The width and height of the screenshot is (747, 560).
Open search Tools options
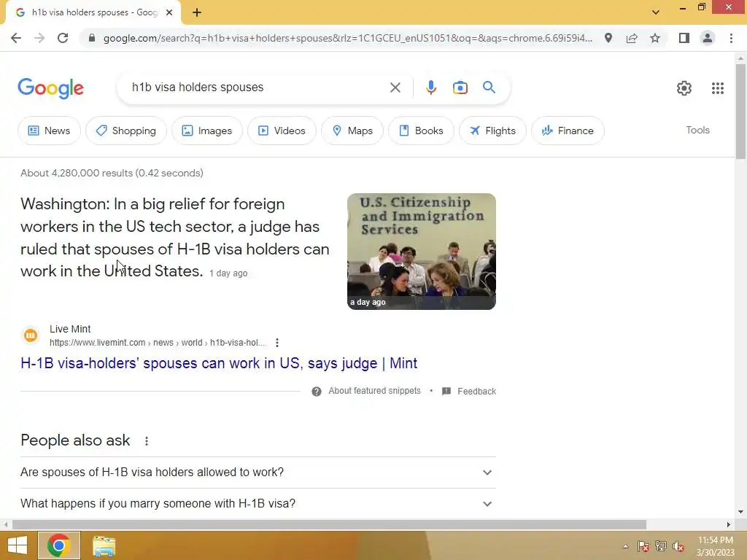697,130
